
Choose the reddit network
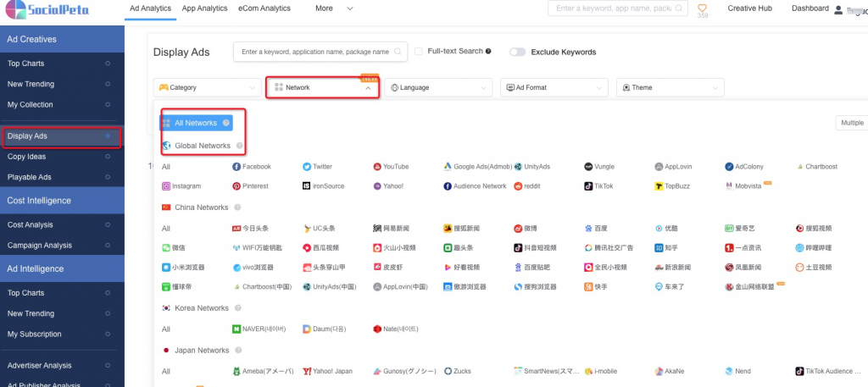tap(527, 186)
